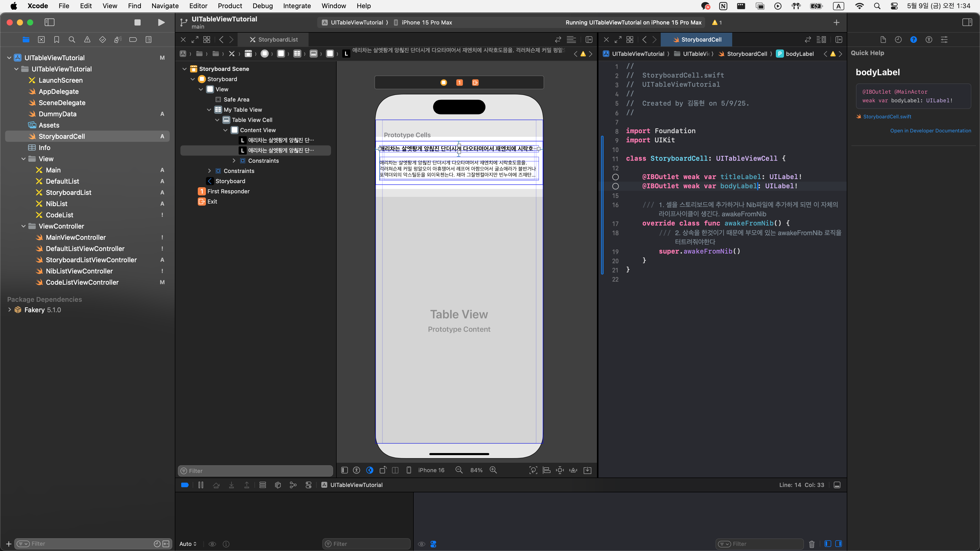
Task: Toggle bodyLabel outlet connection circle
Action: click(616, 186)
